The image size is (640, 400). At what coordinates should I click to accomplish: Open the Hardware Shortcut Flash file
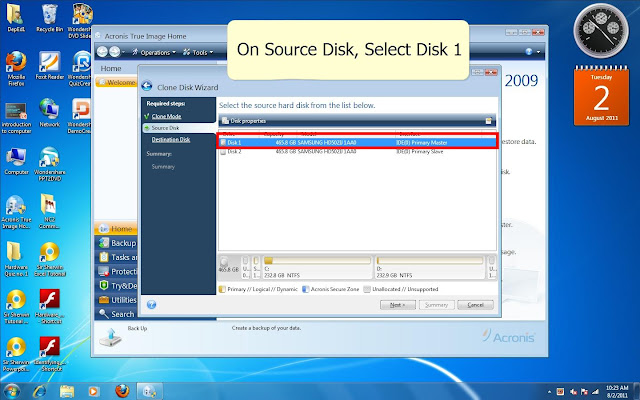tap(50, 307)
